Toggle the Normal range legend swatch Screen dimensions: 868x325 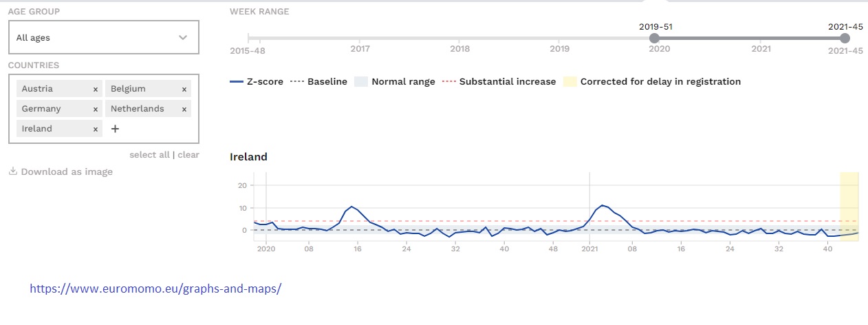pyautogui.click(x=361, y=81)
